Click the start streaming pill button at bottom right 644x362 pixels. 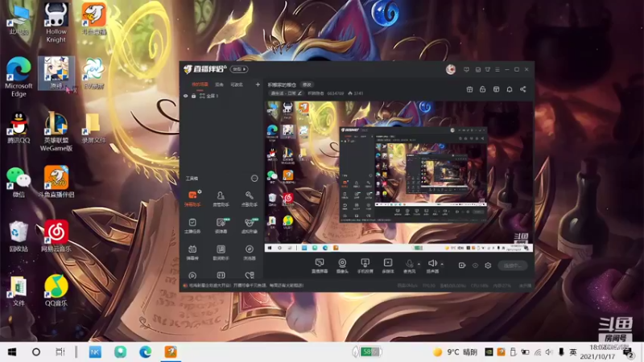[513, 265]
